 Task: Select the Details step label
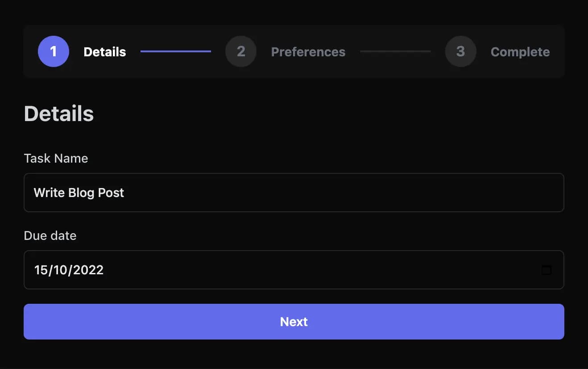(105, 52)
